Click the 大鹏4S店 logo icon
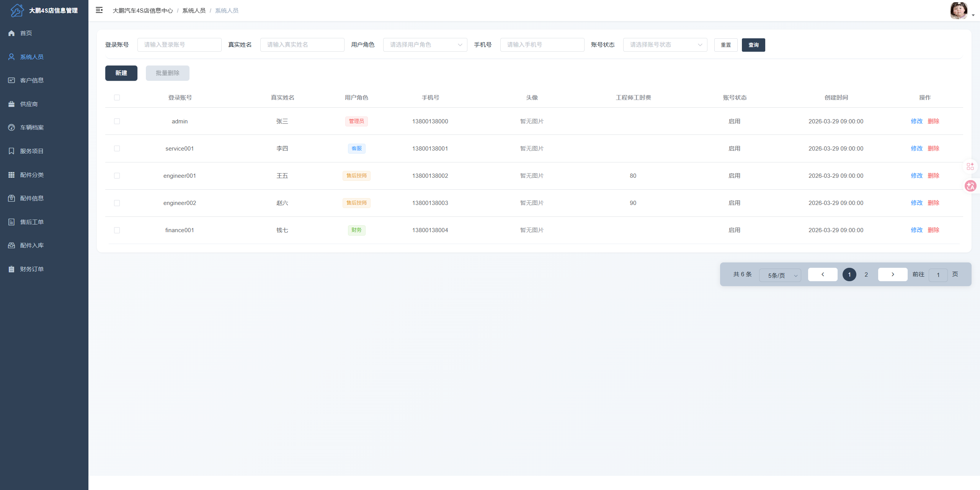The image size is (980, 490). pyautogui.click(x=17, y=10)
